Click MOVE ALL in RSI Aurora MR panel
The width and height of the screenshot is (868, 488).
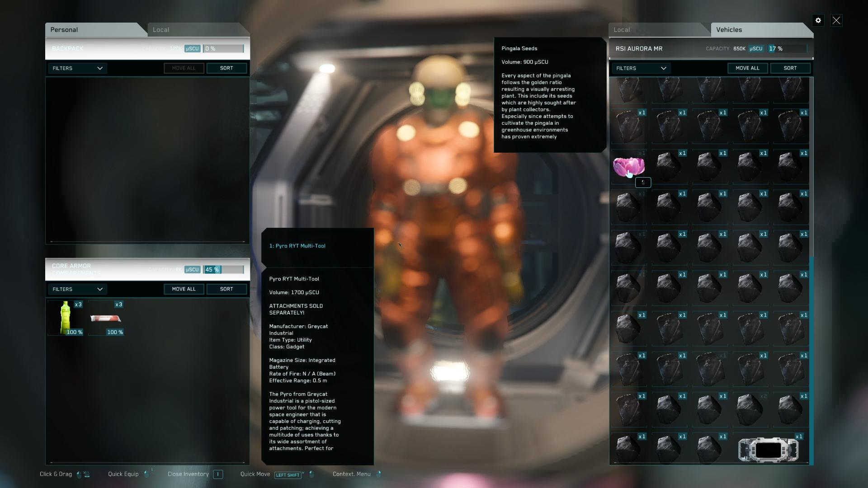pos(747,68)
